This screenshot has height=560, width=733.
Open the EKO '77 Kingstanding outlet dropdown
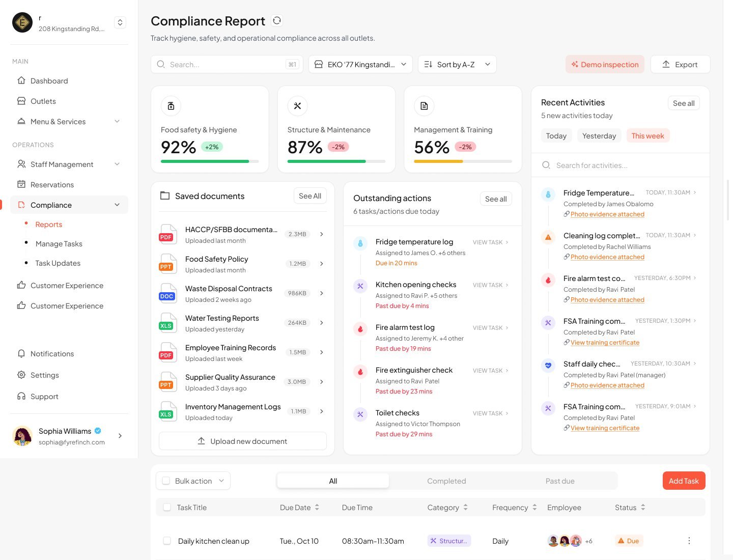[360, 64]
